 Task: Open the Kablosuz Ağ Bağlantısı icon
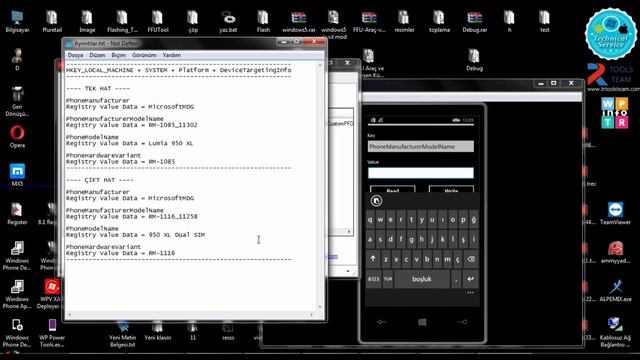[x=615, y=333]
